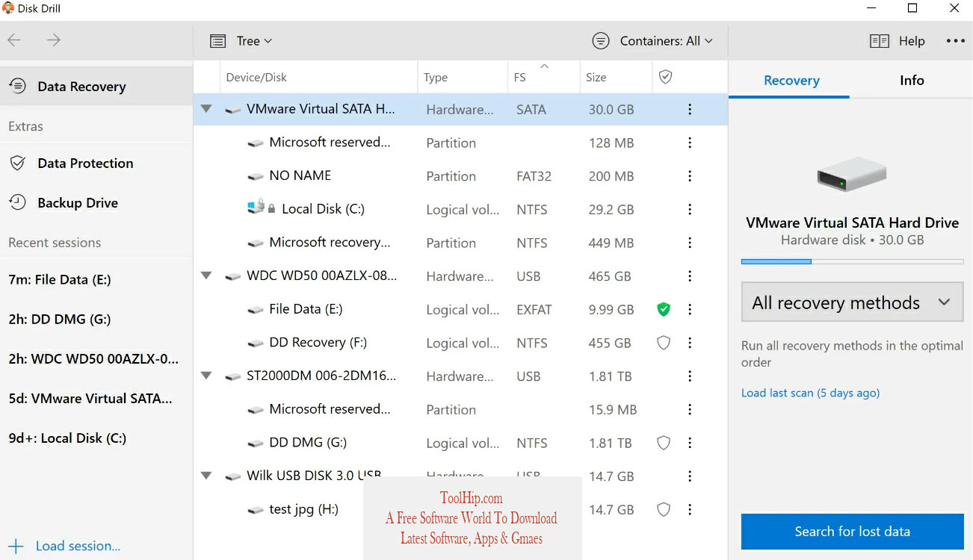Click the protection shield column header icon

[x=665, y=77]
